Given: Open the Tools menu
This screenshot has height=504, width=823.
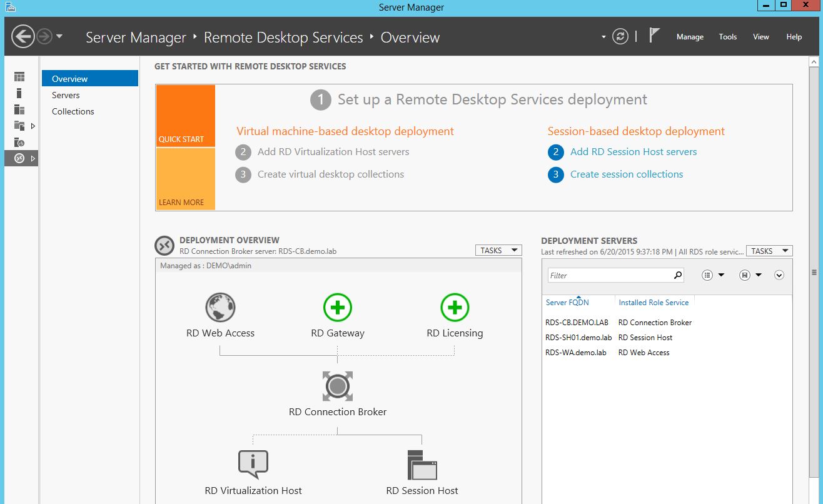Looking at the screenshot, I should tap(727, 37).
